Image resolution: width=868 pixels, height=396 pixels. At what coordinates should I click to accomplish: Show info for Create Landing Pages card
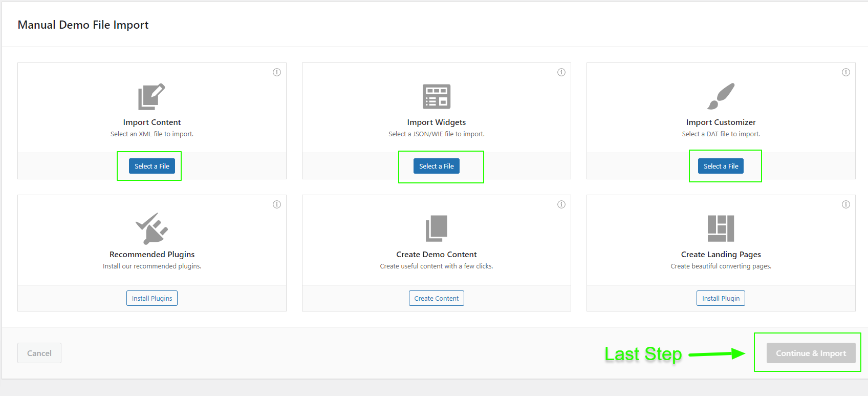click(846, 204)
